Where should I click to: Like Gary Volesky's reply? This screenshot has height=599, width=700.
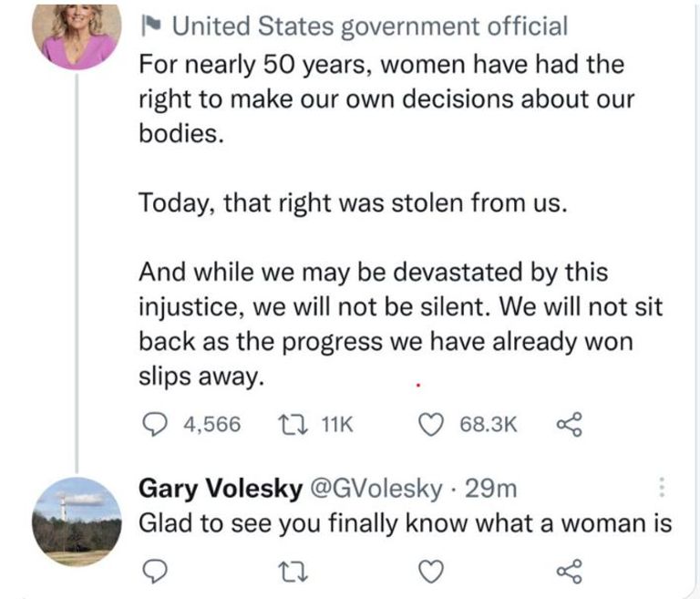434,572
